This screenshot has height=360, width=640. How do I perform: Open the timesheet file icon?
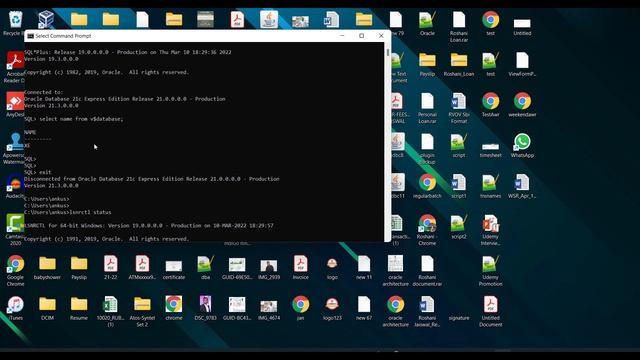coord(491,148)
